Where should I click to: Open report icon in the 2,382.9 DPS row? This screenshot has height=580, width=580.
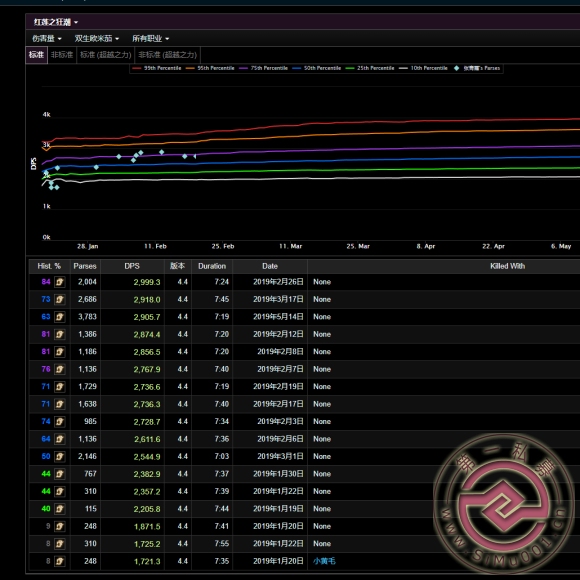point(60,474)
